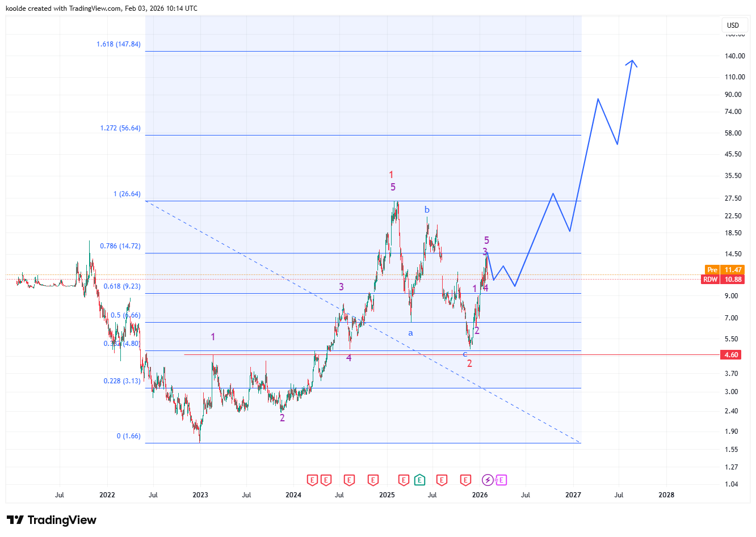Click the 2027 label on time axis

point(573,495)
